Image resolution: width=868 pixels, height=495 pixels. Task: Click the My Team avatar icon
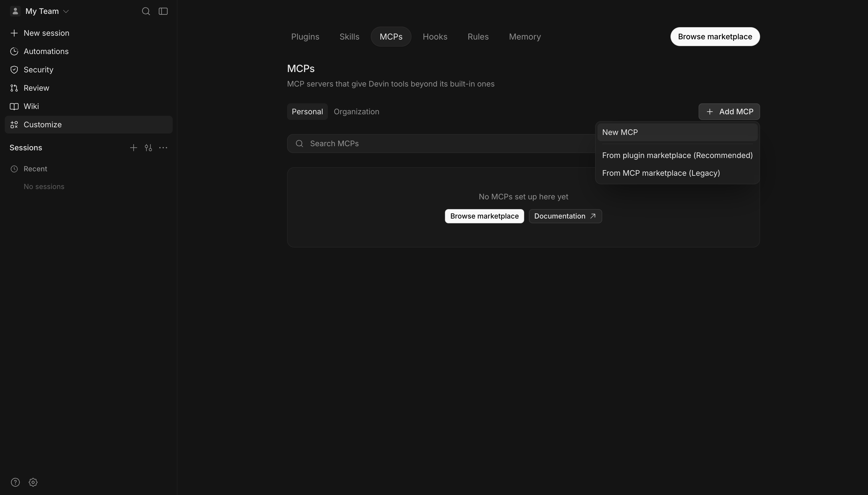15,11
